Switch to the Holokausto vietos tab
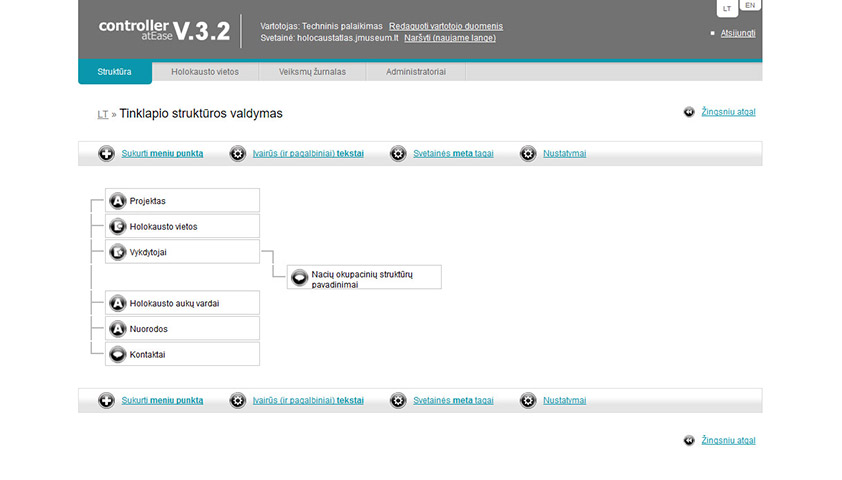This screenshot has height=480, width=842. [x=205, y=72]
